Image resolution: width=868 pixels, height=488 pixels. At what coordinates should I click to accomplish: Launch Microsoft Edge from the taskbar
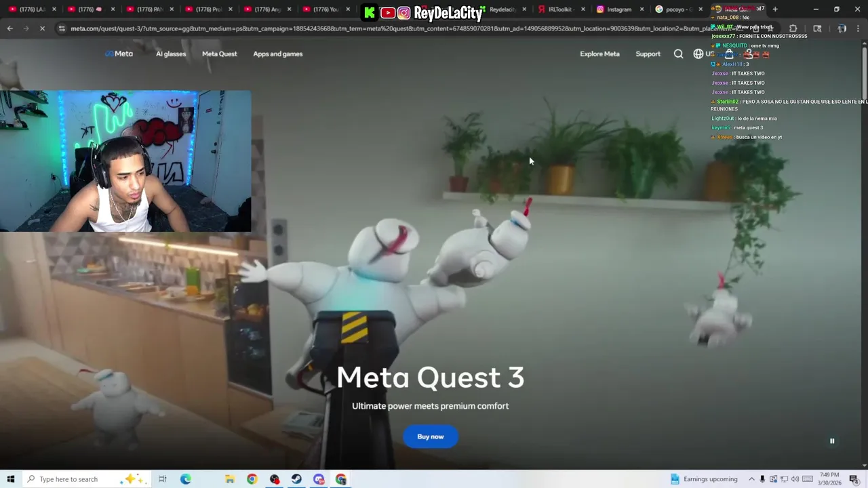[185, 479]
